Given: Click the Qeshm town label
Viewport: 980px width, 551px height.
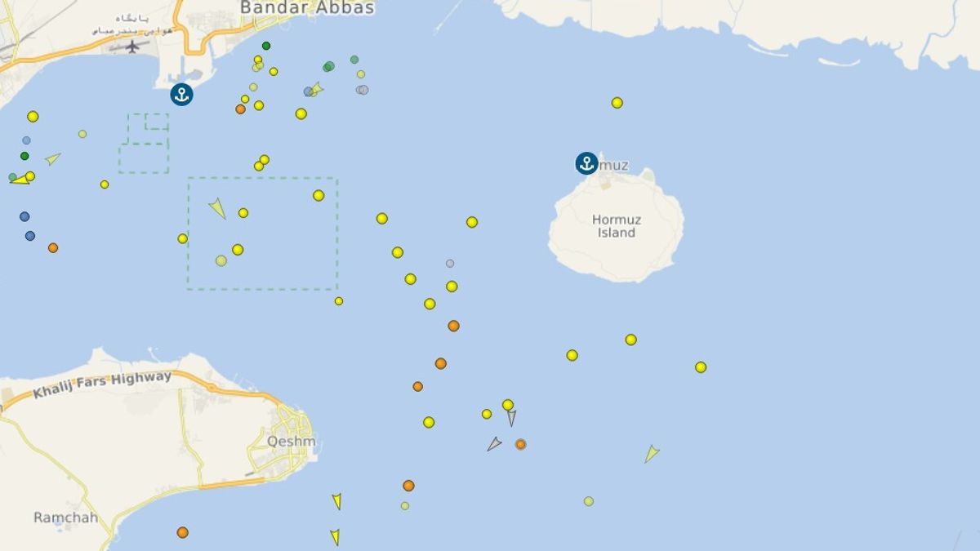Looking at the screenshot, I should tap(292, 442).
